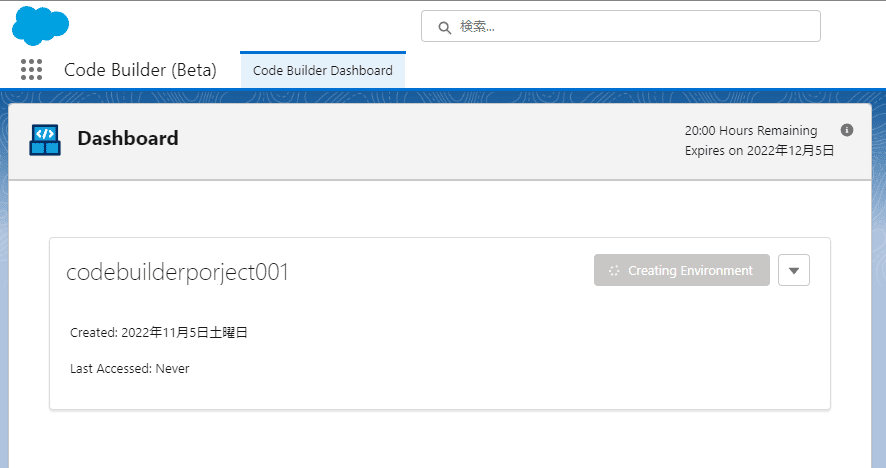Expand the codebuilderporject001 actions dropdown arrow
This screenshot has width=886, height=468.
793,270
